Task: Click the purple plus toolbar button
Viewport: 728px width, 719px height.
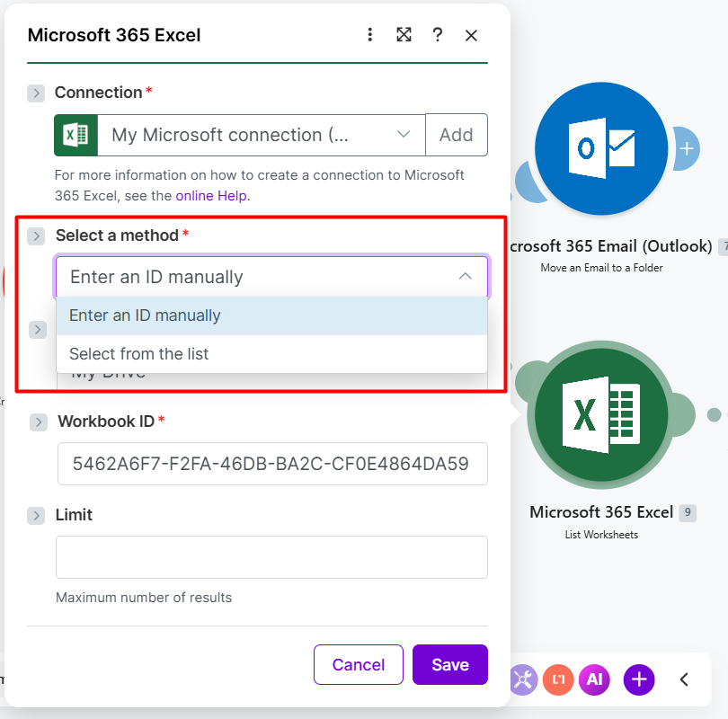Action: pyautogui.click(x=639, y=680)
